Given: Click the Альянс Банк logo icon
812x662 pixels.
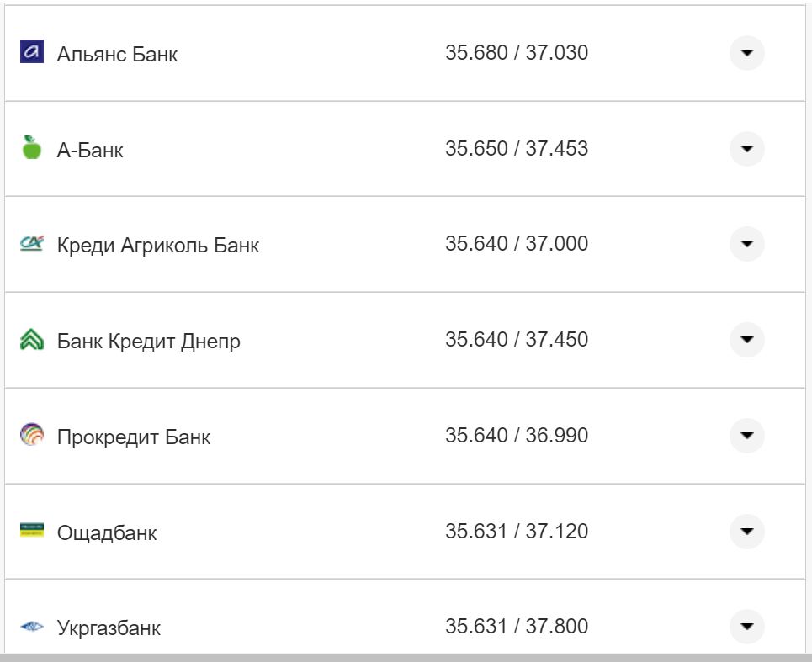Looking at the screenshot, I should (x=30, y=50).
